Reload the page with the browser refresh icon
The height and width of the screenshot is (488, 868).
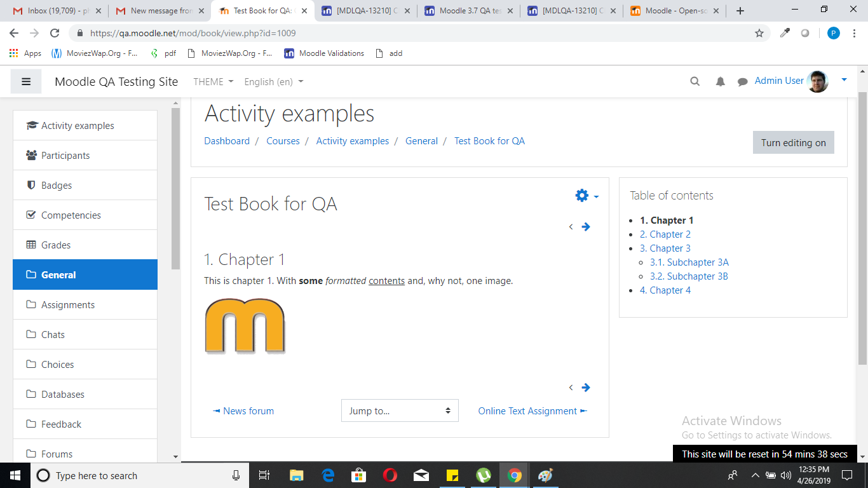[x=55, y=33]
